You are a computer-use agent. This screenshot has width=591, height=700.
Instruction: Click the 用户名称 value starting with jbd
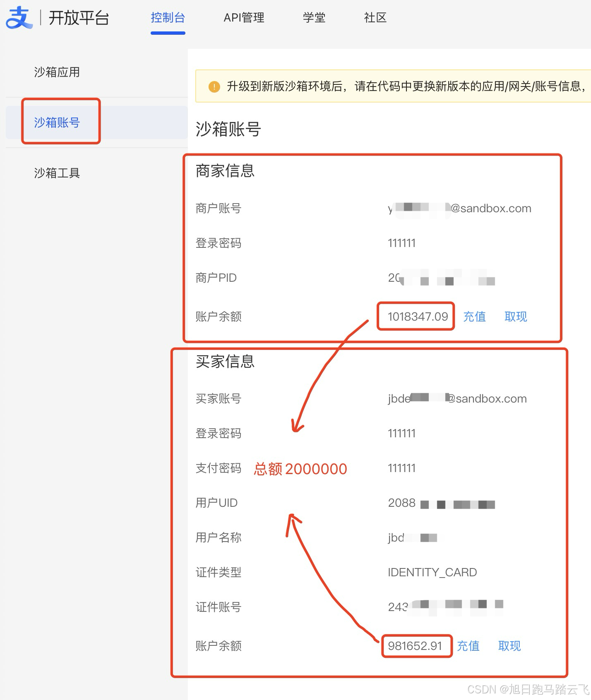click(x=412, y=537)
